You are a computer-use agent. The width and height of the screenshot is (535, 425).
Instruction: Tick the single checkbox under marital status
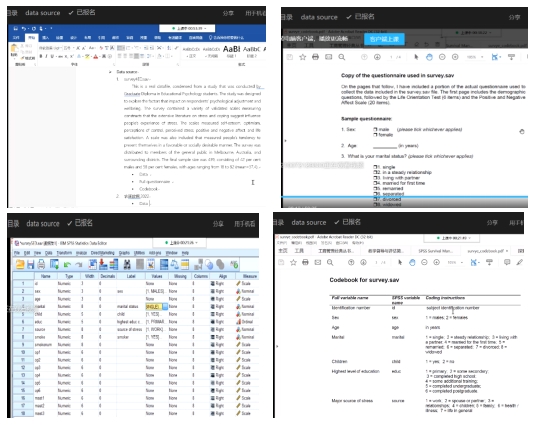376,167
